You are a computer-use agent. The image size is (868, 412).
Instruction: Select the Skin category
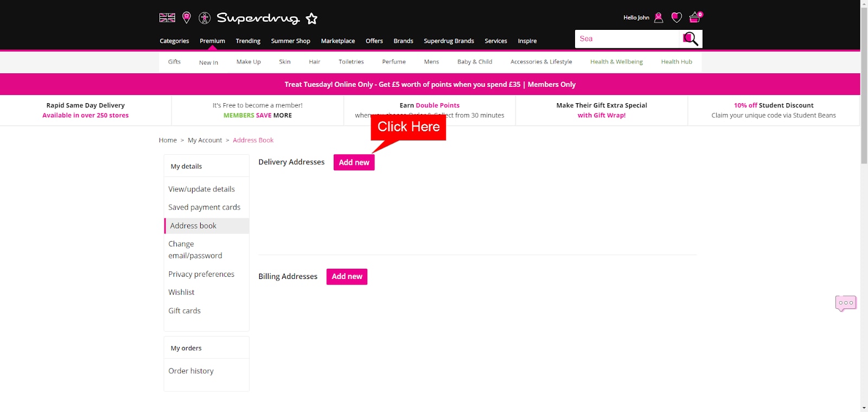click(x=285, y=62)
